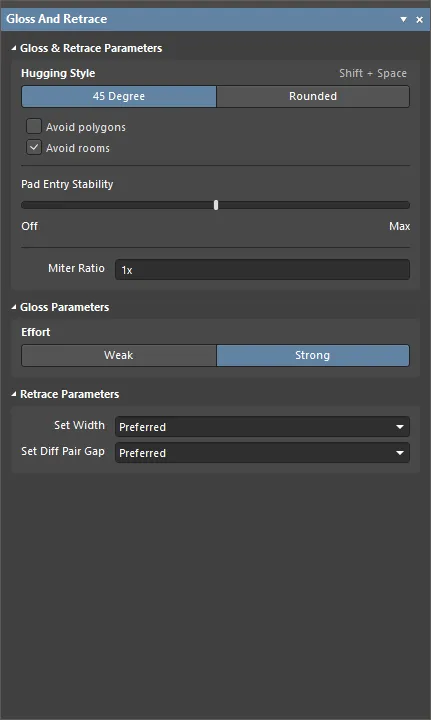Open the panel options menu arrow in title bar
This screenshot has height=720, width=431.
pyautogui.click(x=403, y=19)
